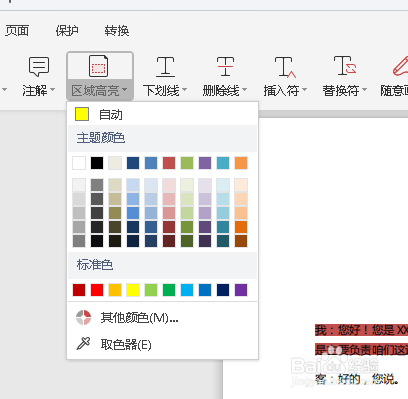Expand the 删除线 dropdown arrow

244,90
